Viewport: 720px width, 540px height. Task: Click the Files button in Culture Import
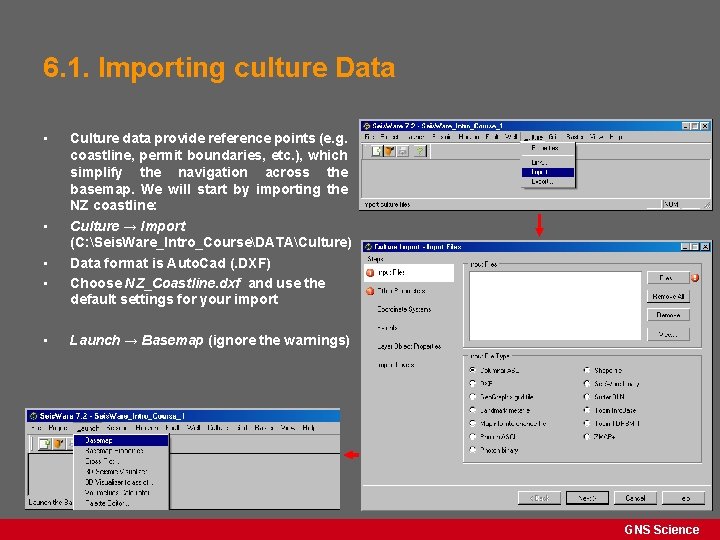coord(668,278)
